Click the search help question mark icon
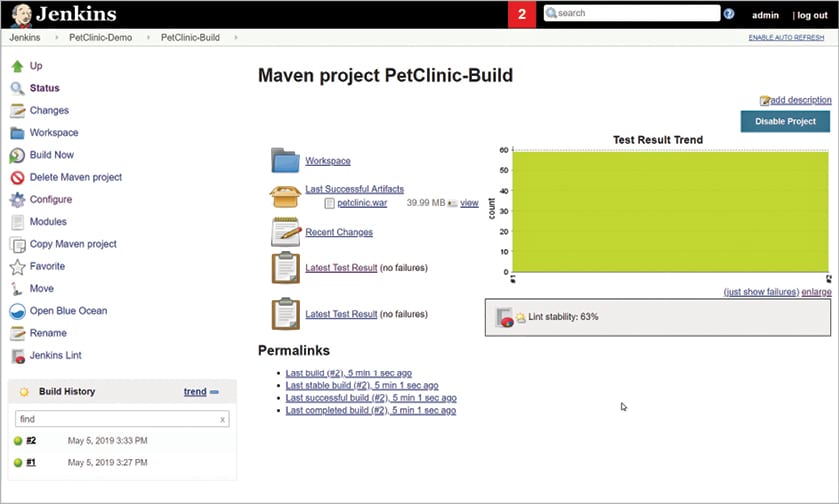This screenshot has width=839, height=504. coord(729,14)
